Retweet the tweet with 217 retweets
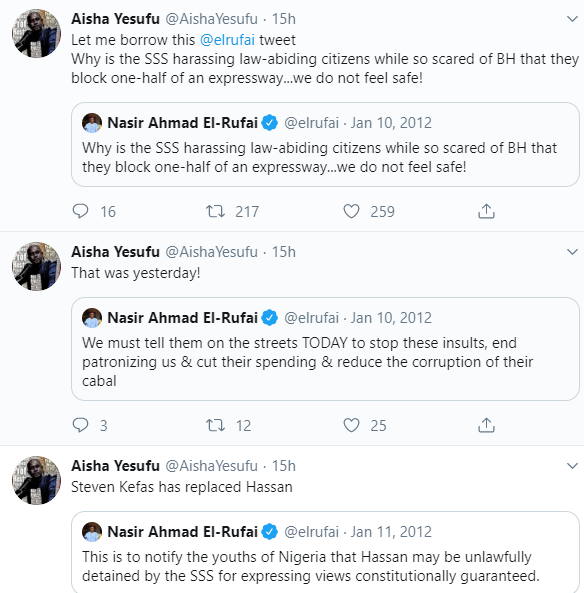 216,211
